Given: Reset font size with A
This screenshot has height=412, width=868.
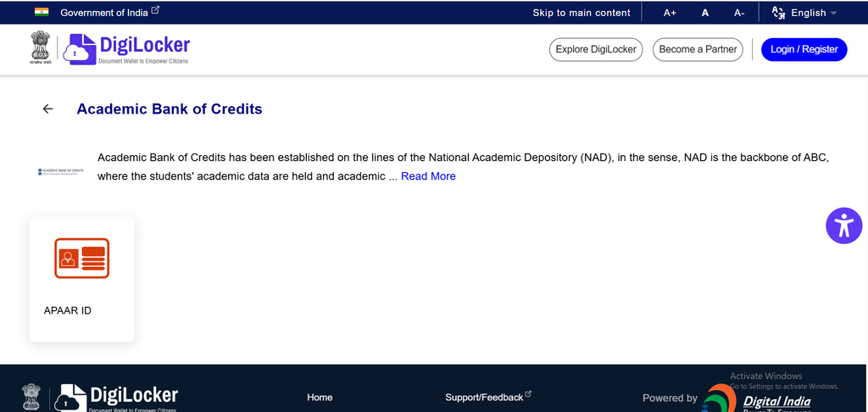Looking at the screenshot, I should click(705, 13).
